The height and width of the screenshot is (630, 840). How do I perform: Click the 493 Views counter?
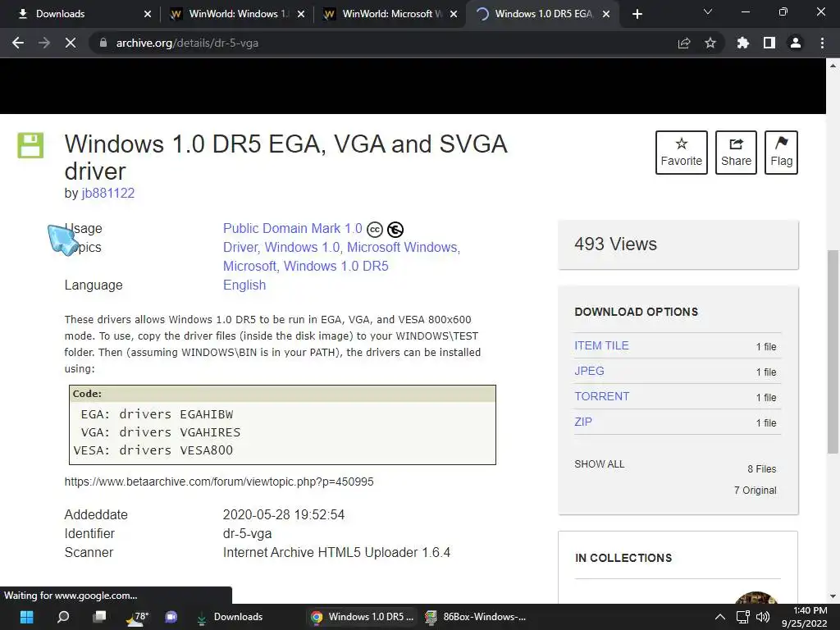pyautogui.click(x=615, y=244)
